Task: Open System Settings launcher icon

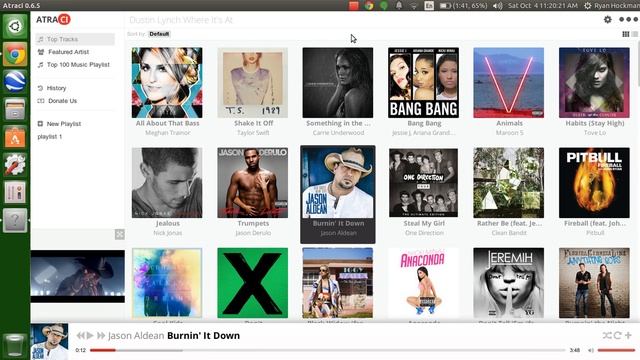Action: [15, 165]
